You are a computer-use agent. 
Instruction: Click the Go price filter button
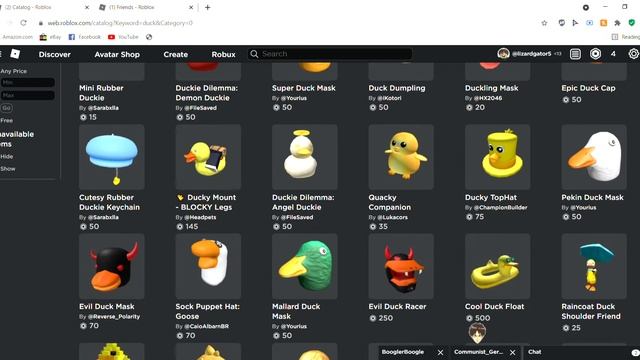[6, 108]
